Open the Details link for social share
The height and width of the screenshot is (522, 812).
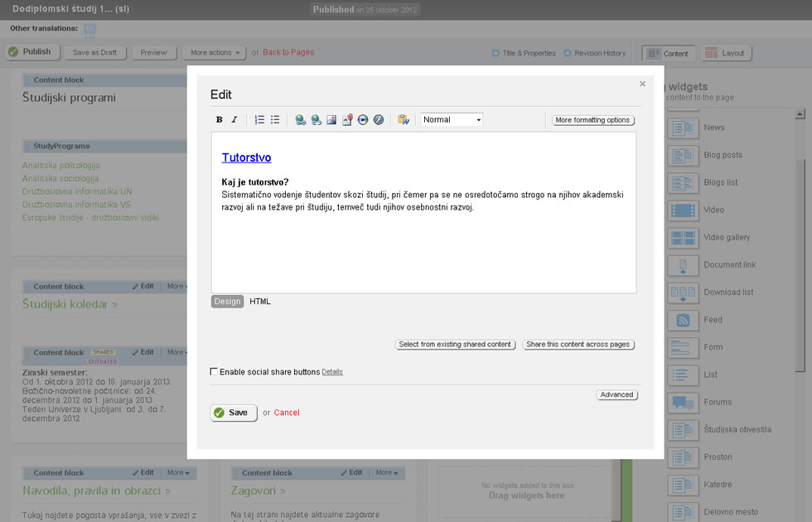(x=332, y=372)
